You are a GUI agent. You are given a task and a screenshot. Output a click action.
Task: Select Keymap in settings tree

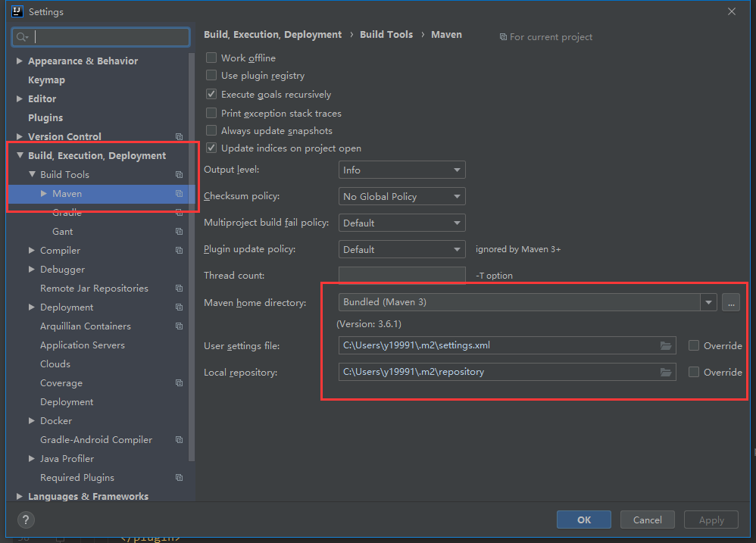[x=46, y=80]
